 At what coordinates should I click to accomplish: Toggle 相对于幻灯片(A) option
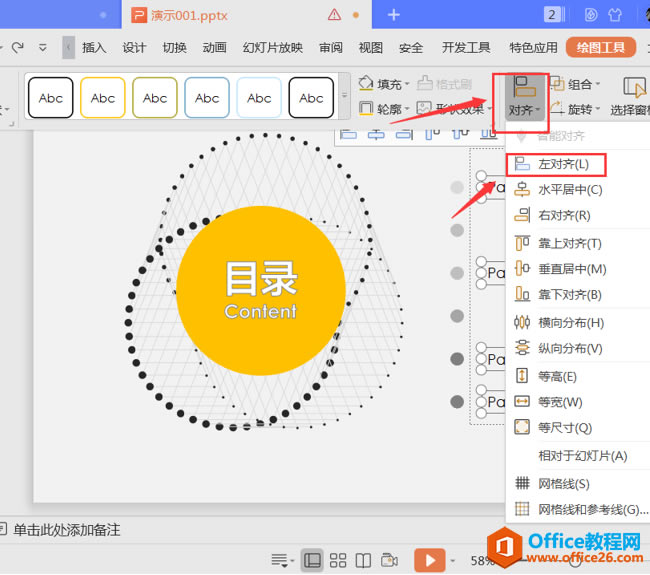pos(582,456)
